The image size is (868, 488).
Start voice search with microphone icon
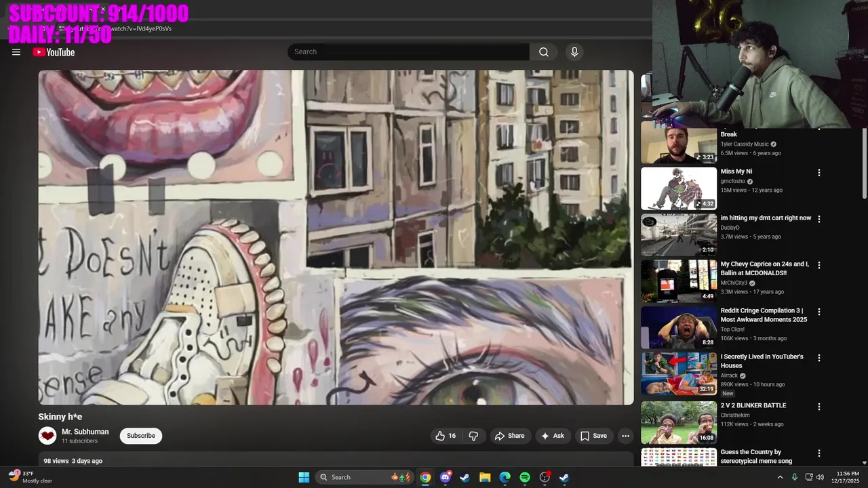pos(574,52)
